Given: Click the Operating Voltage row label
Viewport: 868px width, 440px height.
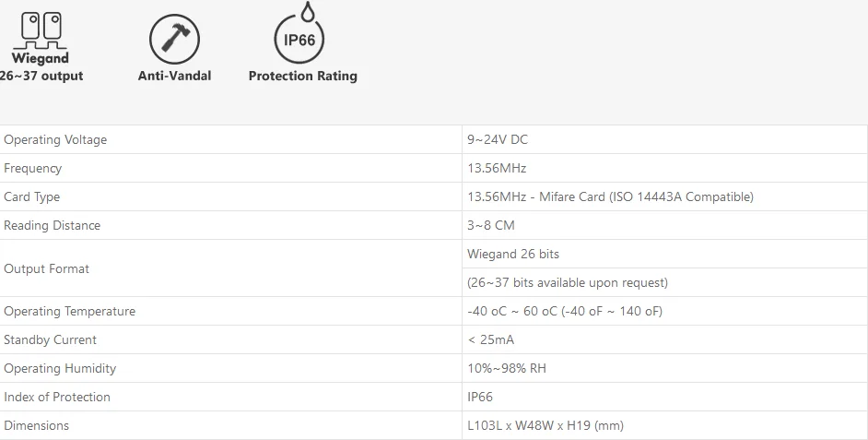Looking at the screenshot, I should click(x=55, y=139).
